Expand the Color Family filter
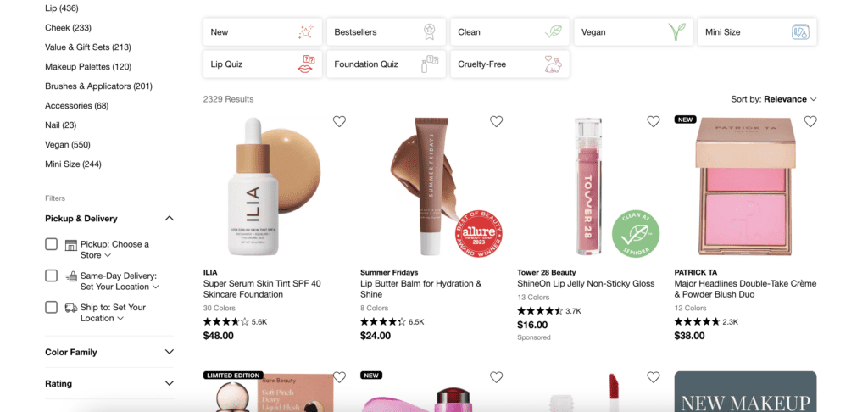Screen dimensions: 868x412 109,352
